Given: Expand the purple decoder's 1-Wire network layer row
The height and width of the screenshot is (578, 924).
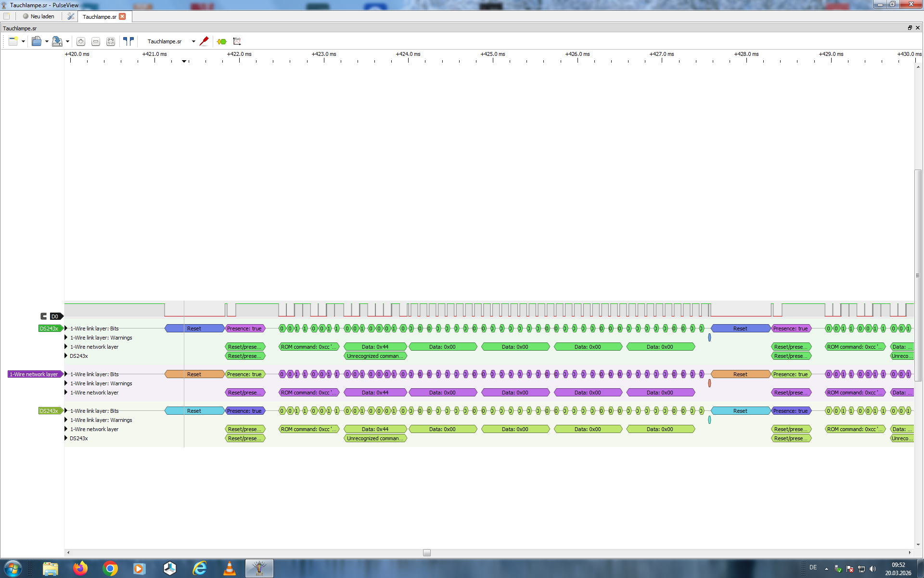Looking at the screenshot, I should click(x=66, y=393).
